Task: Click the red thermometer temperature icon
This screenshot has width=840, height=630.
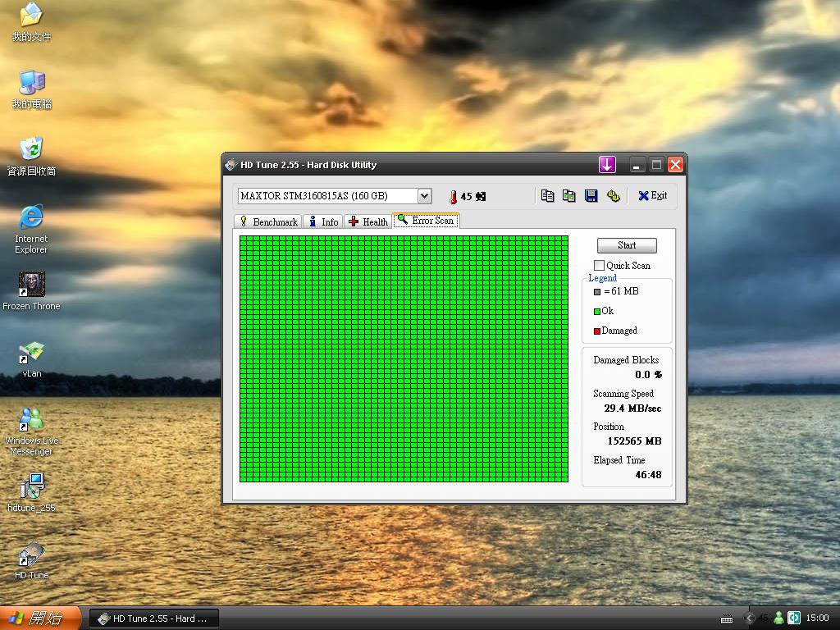Action: [452, 197]
